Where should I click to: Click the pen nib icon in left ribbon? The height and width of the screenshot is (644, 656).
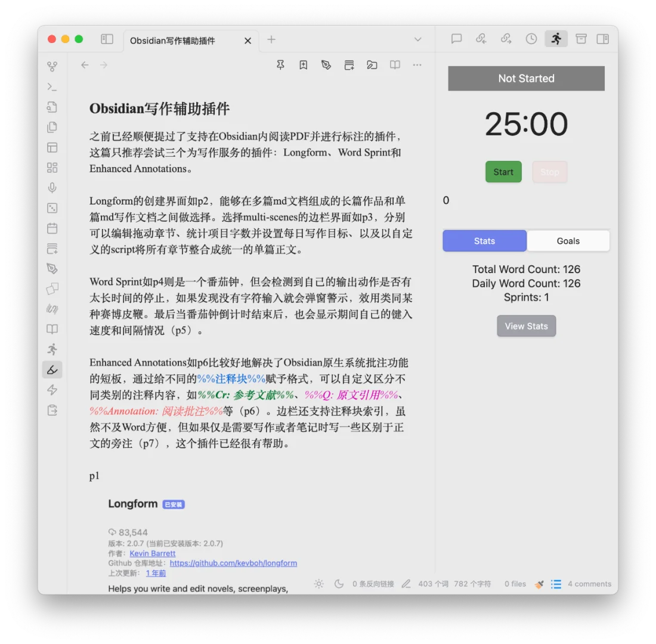pyautogui.click(x=52, y=269)
